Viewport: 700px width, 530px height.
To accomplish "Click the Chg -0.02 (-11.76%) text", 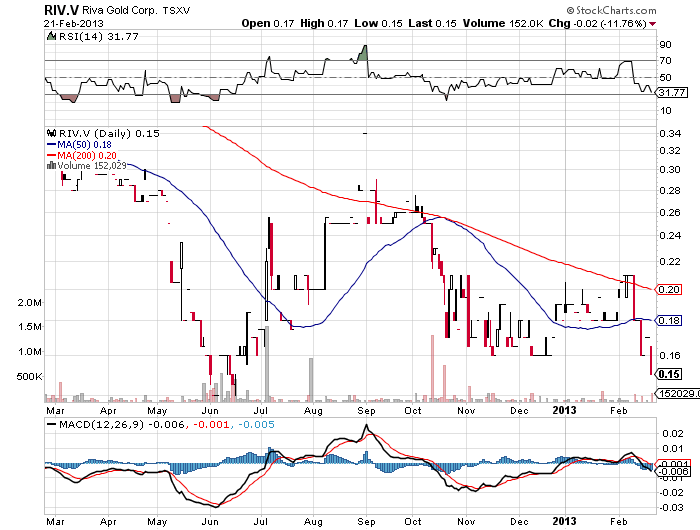I will (597, 23).
